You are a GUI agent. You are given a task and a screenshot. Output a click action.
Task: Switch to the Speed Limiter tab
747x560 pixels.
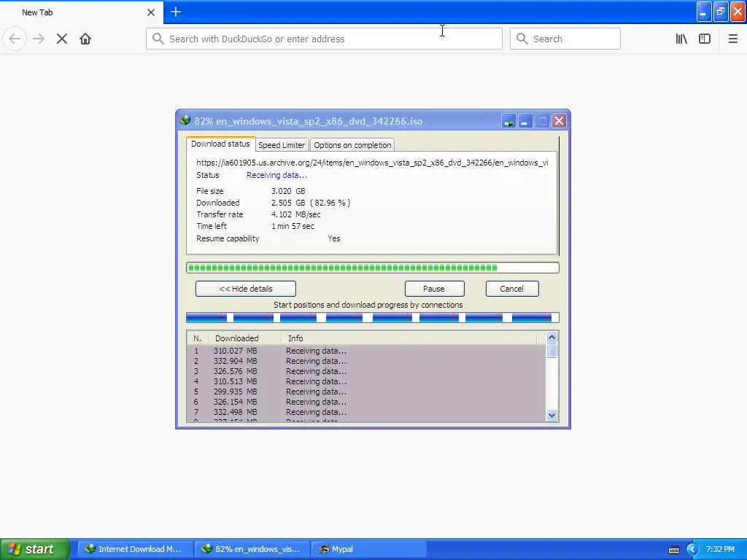(x=282, y=145)
